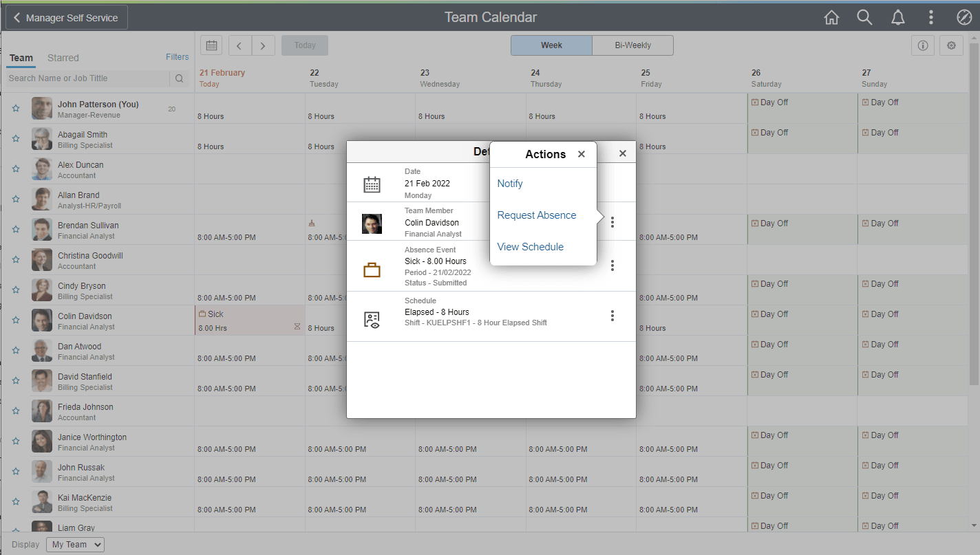Click the page information (i) icon
This screenshot has height=555, width=980.
(923, 45)
